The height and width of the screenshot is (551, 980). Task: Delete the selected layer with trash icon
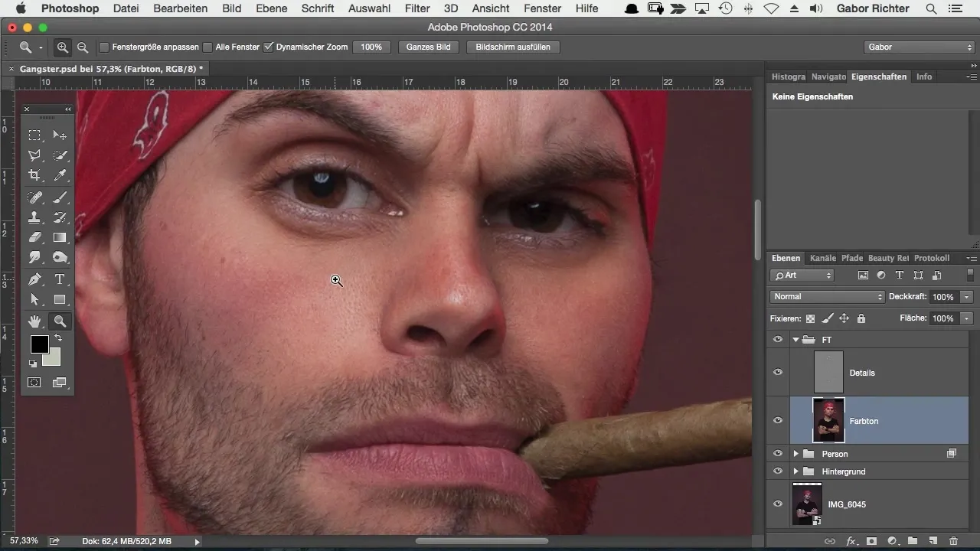[953, 541]
